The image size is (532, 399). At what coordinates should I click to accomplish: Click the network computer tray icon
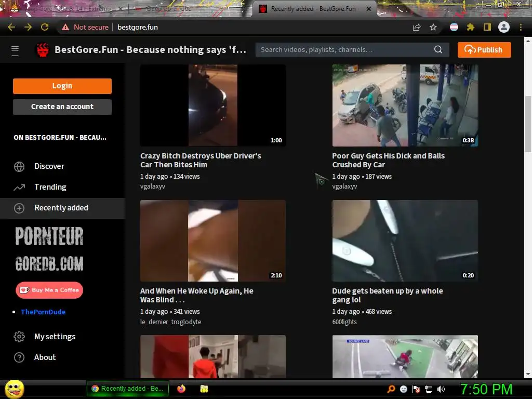(x=429, y=389)
